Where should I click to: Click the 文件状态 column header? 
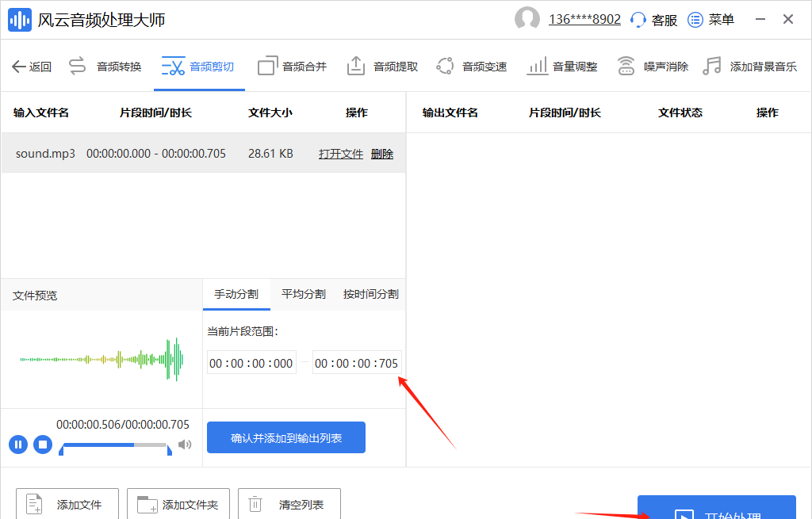(x=680, y=113)
